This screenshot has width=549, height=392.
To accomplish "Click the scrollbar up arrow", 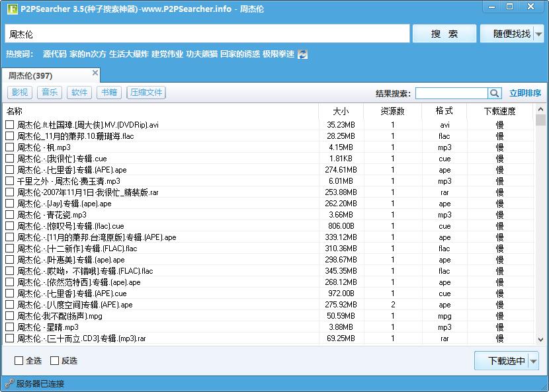I will click(540, 109).
